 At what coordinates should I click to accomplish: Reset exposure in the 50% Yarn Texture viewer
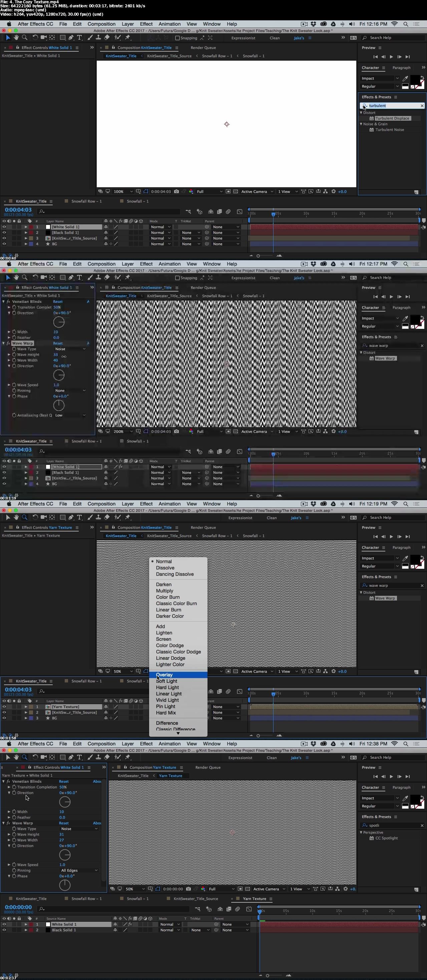click(346, 889)
